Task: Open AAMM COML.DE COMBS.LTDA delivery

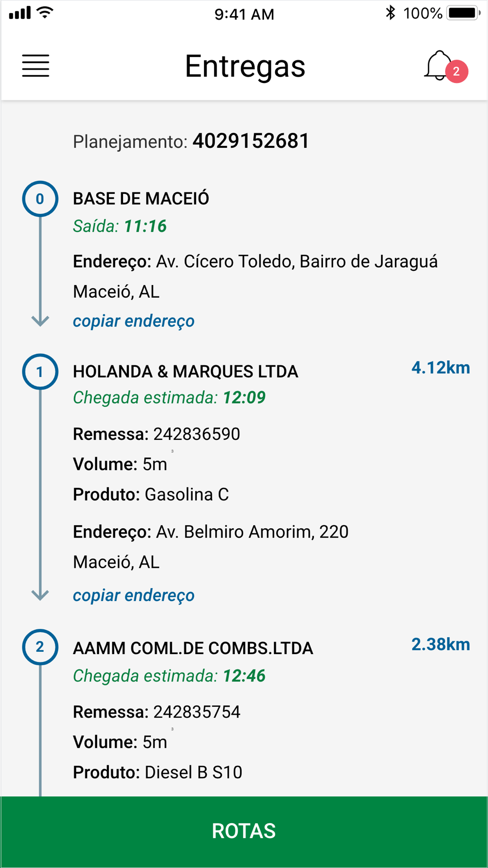Action: [x=193, y=648]
